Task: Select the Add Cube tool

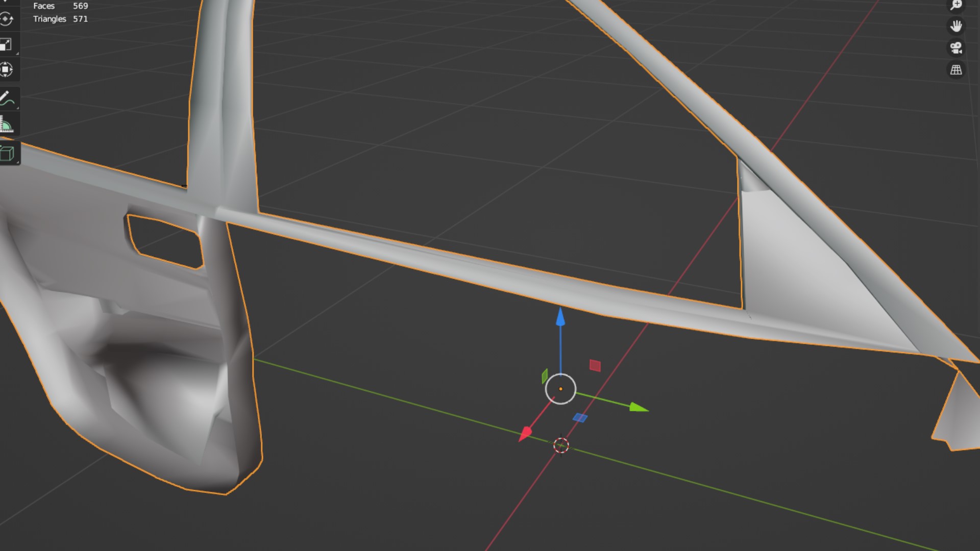Action: 7,153
